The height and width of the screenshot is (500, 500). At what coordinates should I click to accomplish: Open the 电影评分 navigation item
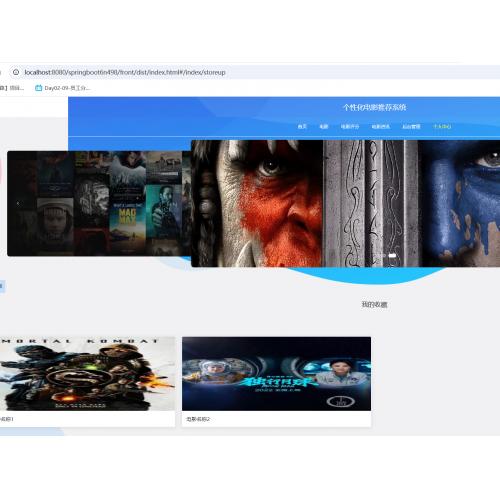click(x=350, y=126)
